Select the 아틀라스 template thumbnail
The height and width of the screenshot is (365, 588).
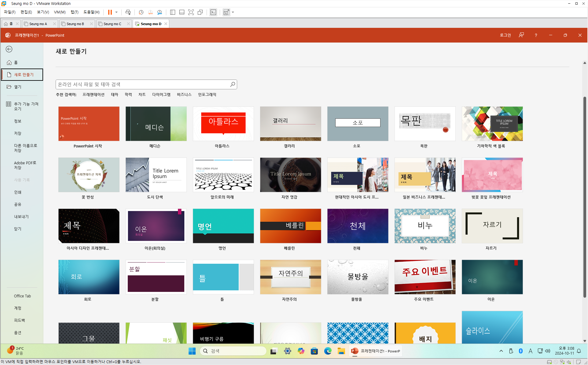click(223, 124)
